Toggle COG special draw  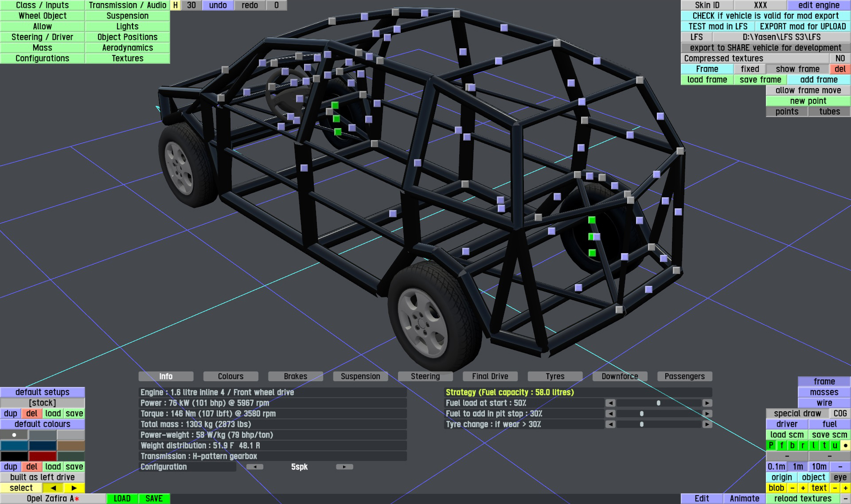tap(839, 414)
